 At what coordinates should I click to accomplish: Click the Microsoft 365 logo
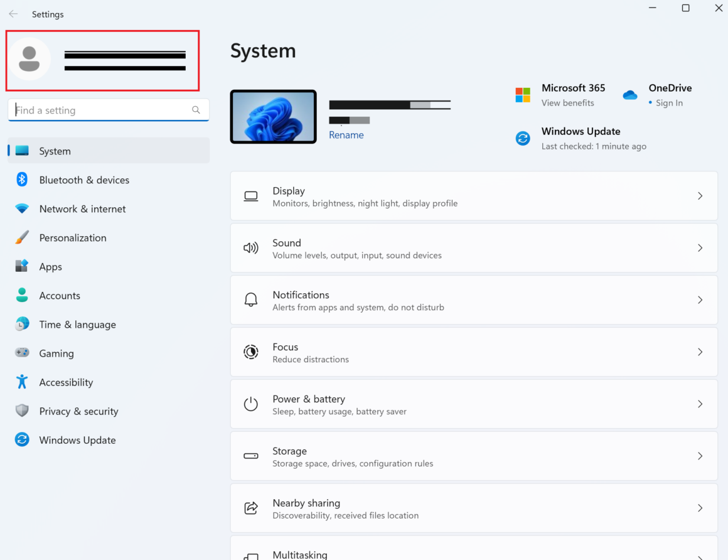(523, 94)
